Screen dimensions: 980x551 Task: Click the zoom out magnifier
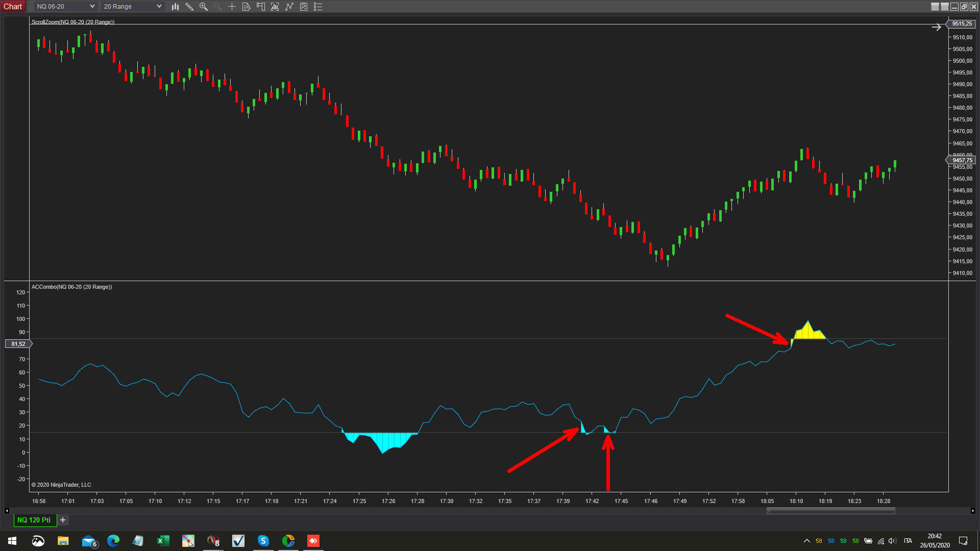217,7
